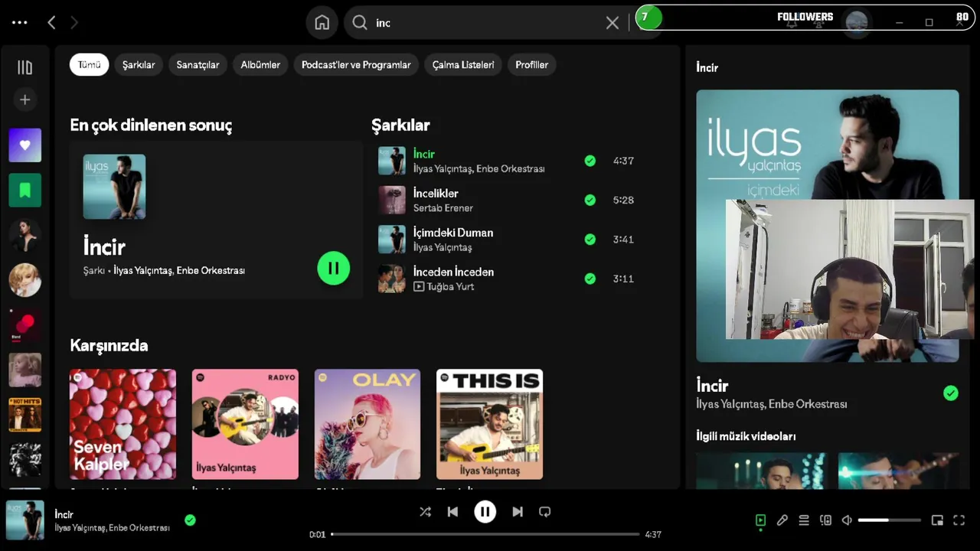
Task: Enter full screen with expand icon
Action: click(959, 520)
